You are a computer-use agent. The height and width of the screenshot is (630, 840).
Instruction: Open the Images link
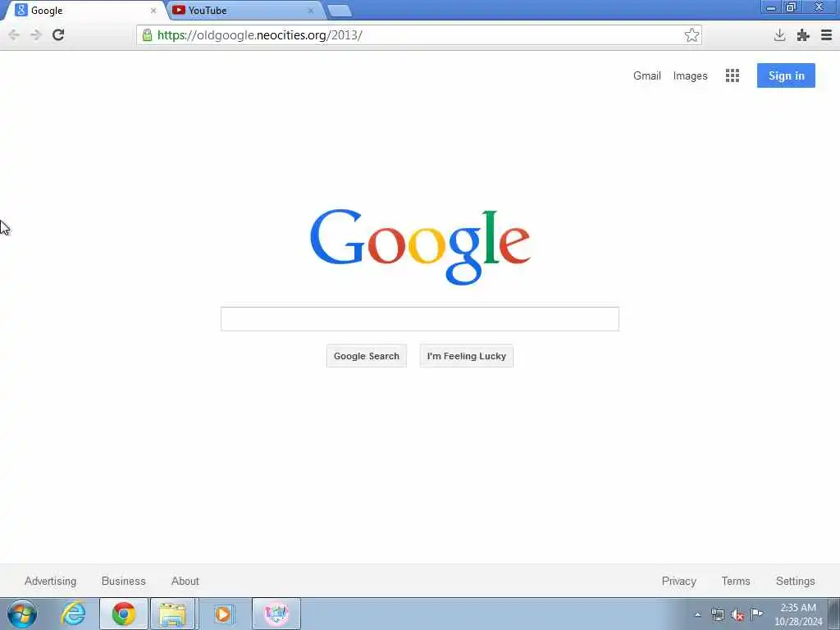click(x=690, y=76)
